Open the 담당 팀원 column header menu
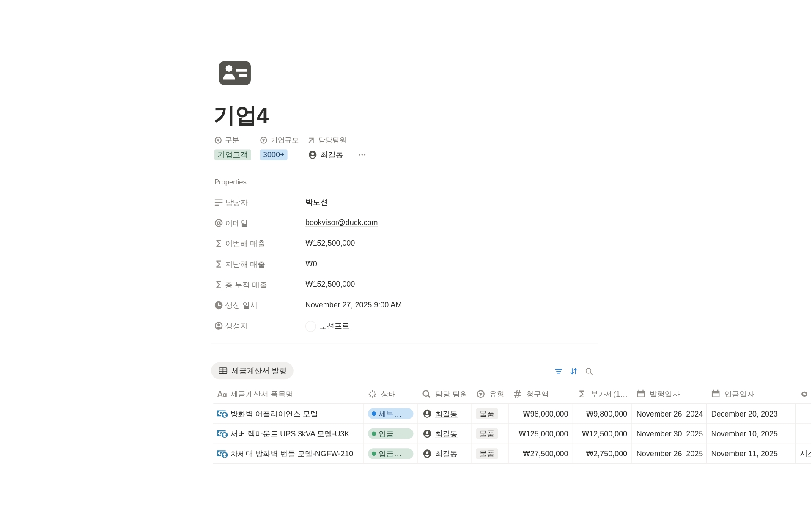 444,394
